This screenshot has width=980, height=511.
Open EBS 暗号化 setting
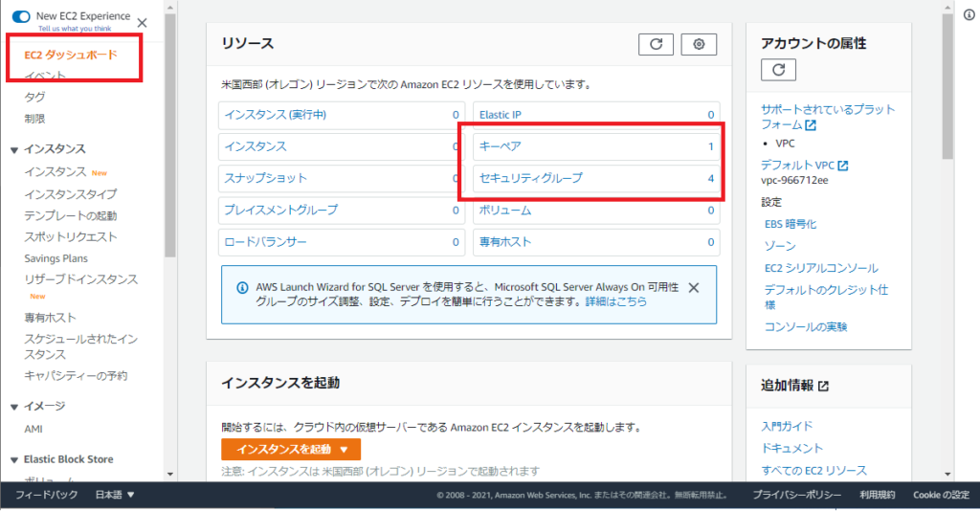pos(791,224)
